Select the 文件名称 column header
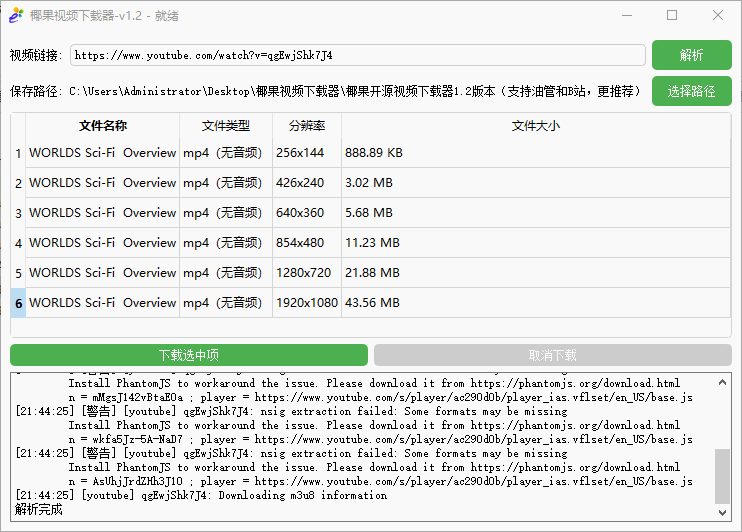 [103, 125]
